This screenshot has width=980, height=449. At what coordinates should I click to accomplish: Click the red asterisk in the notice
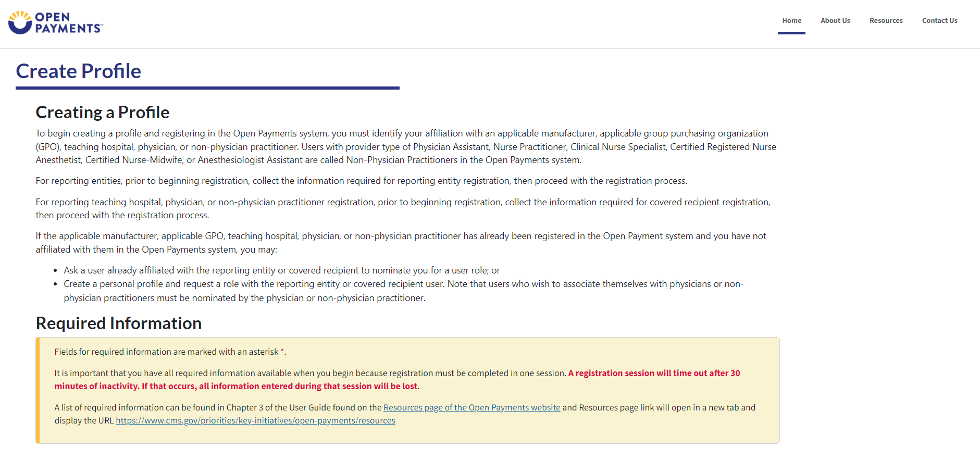click(282, 351)
